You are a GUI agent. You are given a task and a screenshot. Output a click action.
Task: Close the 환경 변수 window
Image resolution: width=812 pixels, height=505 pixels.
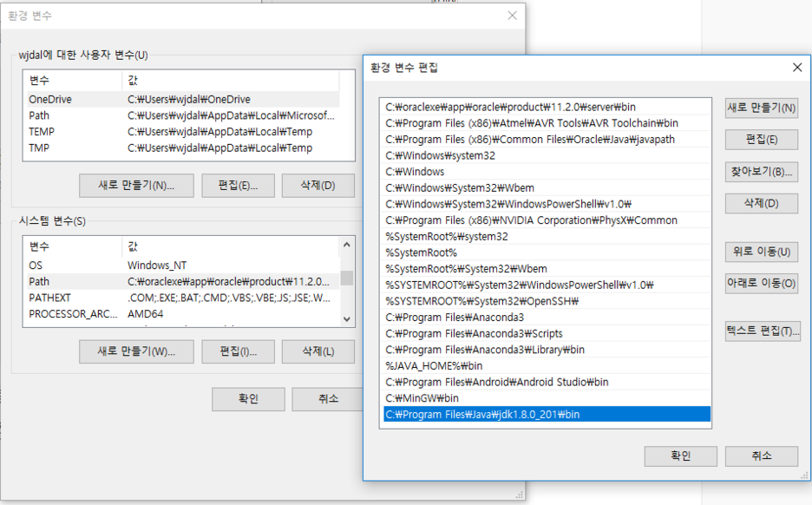pos(512,16)
